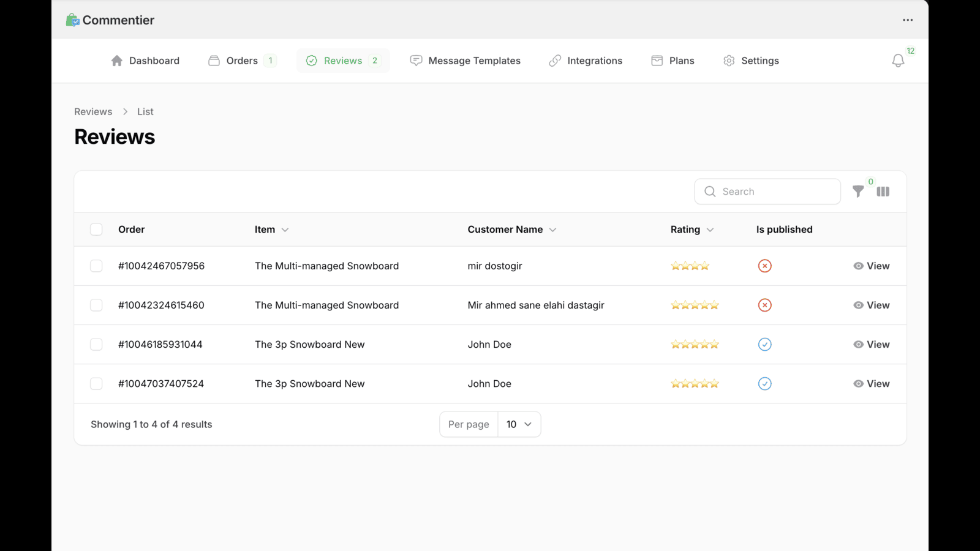Open the table filter funnel icon
This screenshot has width=980, height=551.
(x=858, y=192)
